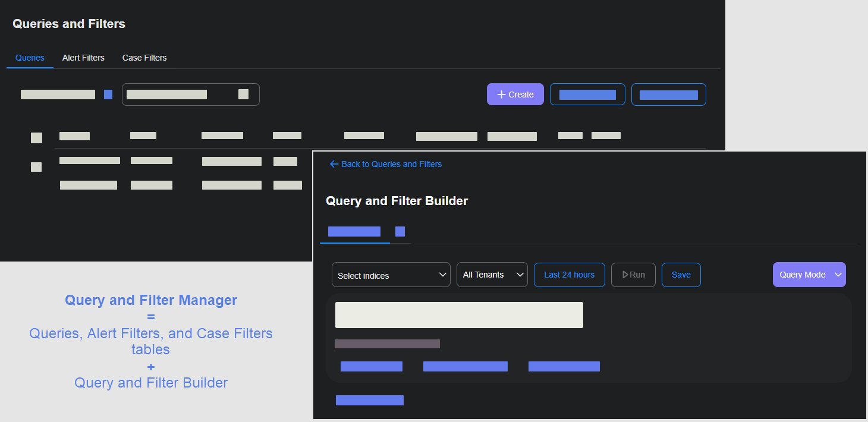
Task: Switch to the Case Filters tab
Action: 144,58
